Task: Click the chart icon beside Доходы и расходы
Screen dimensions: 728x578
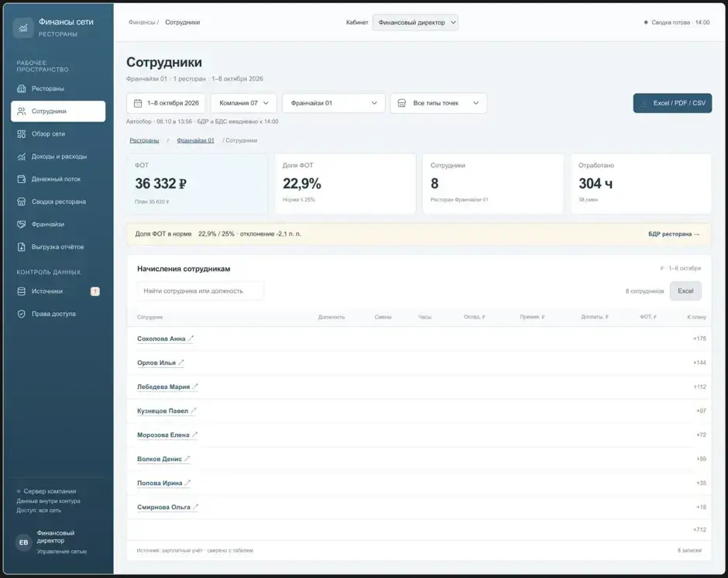Action: click(22, 157)
